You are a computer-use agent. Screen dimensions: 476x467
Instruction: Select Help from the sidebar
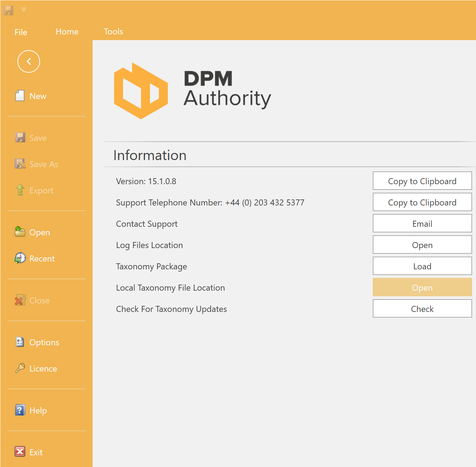pos(38,411)
